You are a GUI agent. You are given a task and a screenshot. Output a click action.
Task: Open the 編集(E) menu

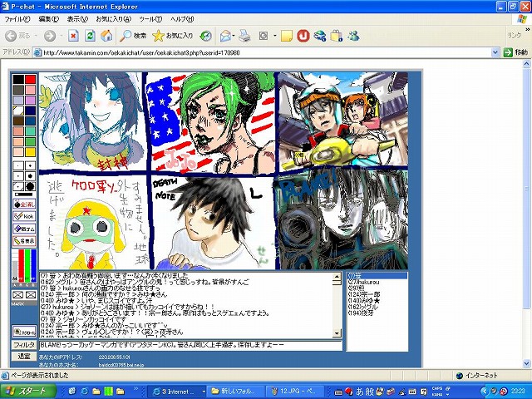[x=48, y=19]
